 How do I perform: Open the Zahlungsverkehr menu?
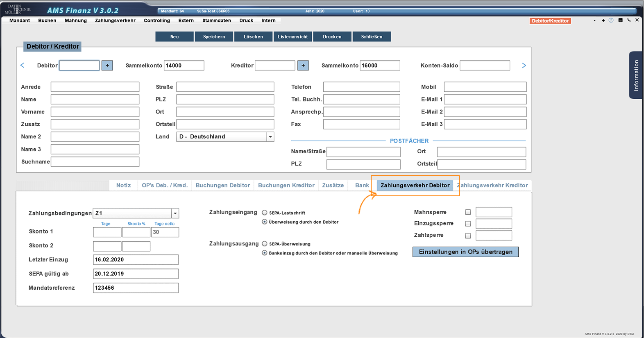115,20
